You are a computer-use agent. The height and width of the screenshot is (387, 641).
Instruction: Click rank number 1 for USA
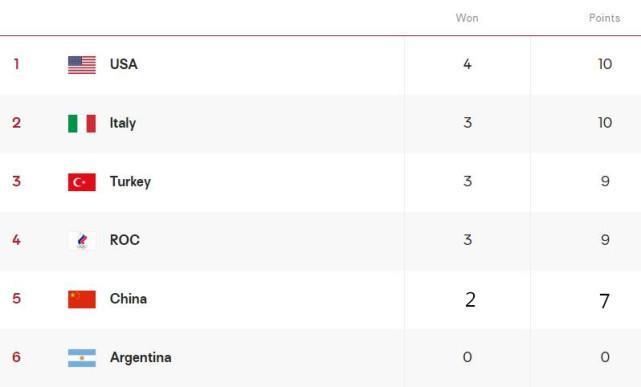[x=16, y=64]
